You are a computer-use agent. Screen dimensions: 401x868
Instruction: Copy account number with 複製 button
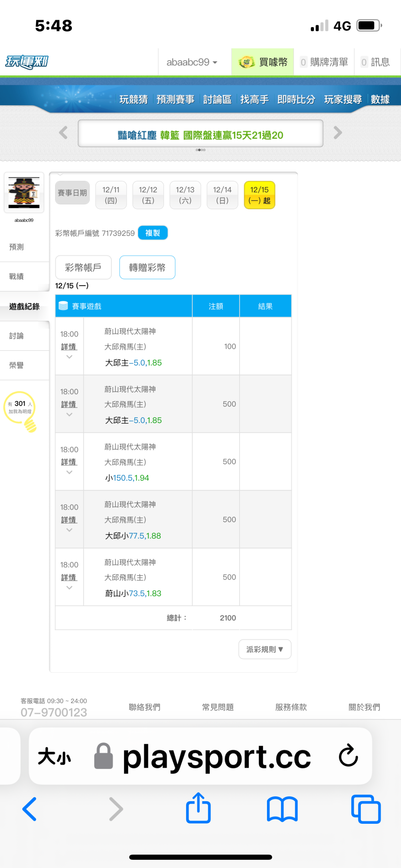pyautogui.click(x=153, y=233)
